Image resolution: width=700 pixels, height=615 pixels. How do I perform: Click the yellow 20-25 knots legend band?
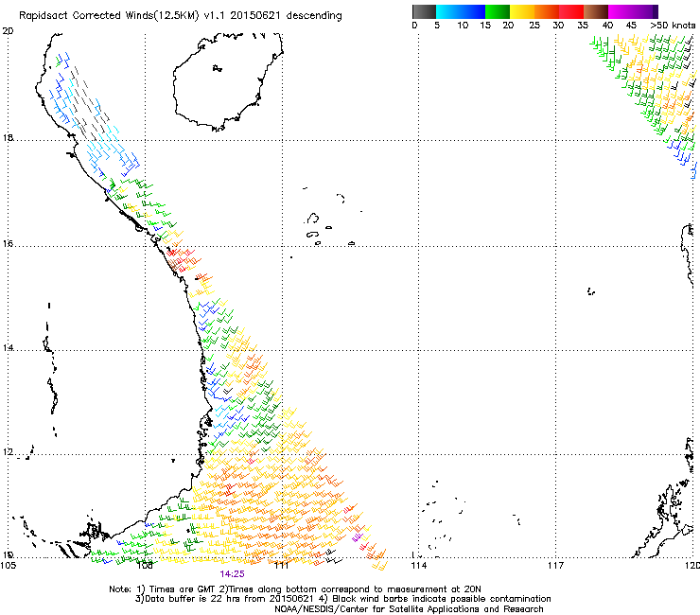522,11
